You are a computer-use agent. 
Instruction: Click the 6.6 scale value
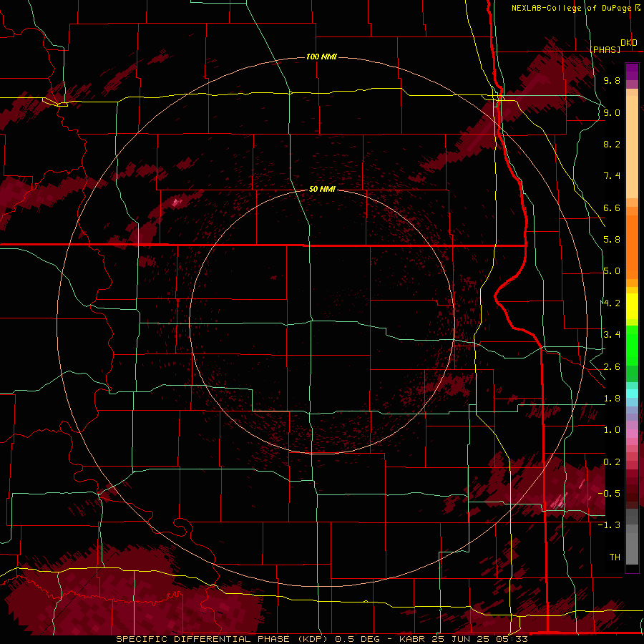[612, 208]
